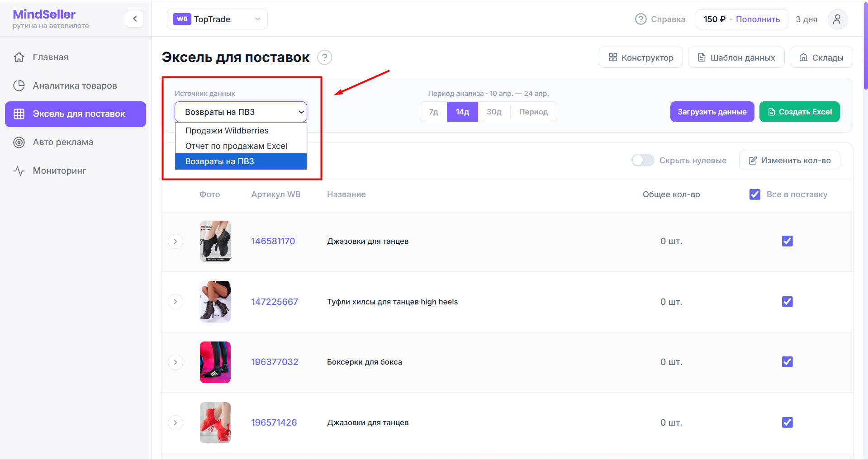Viewport: 868px width, 460px height.
Task: Click red jazz shoes product photo
Action: pyautogui.click(x=215, y=423)
